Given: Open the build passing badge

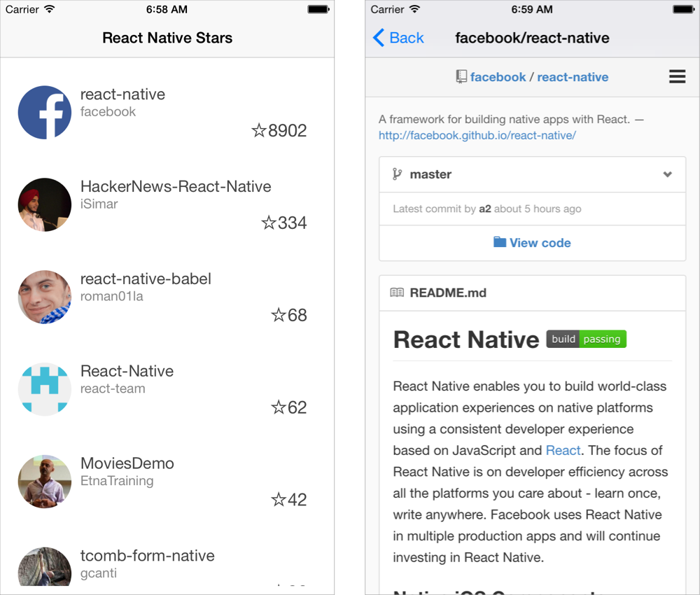Looking at the screenshot, I should pyautogui.click(x=586, y=339).
